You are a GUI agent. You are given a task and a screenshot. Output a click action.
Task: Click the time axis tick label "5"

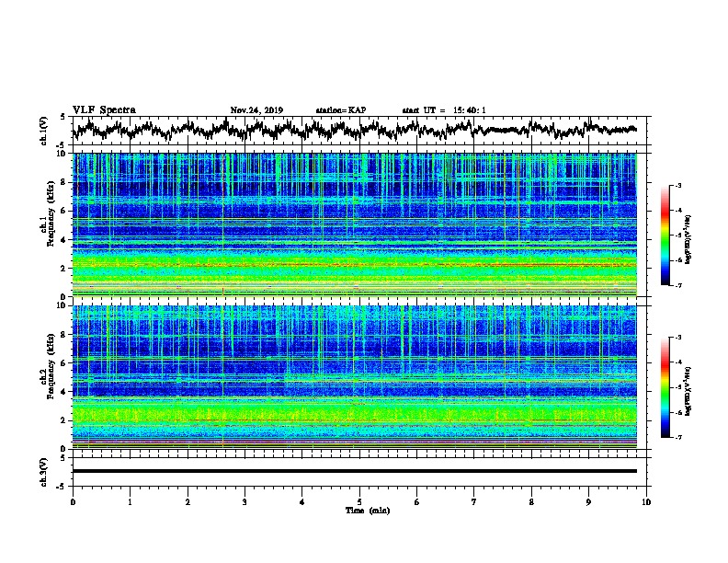pyautogui.click(x=359, y=502)
